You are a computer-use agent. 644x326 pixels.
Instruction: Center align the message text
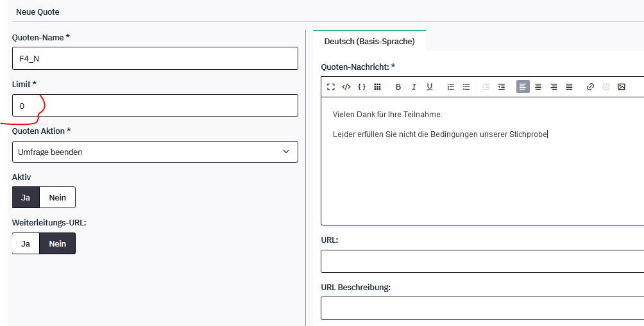tap(538, 86)
